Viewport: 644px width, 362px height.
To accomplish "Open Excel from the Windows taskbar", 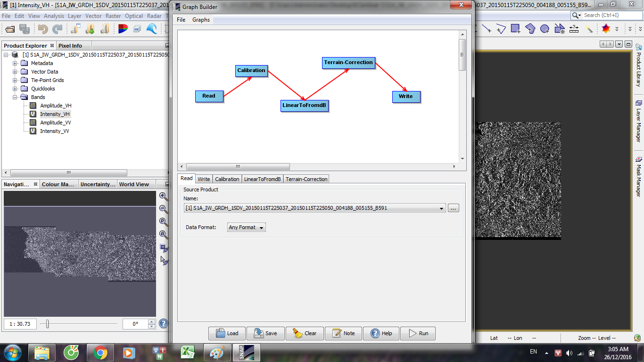I will pos(188,353).
